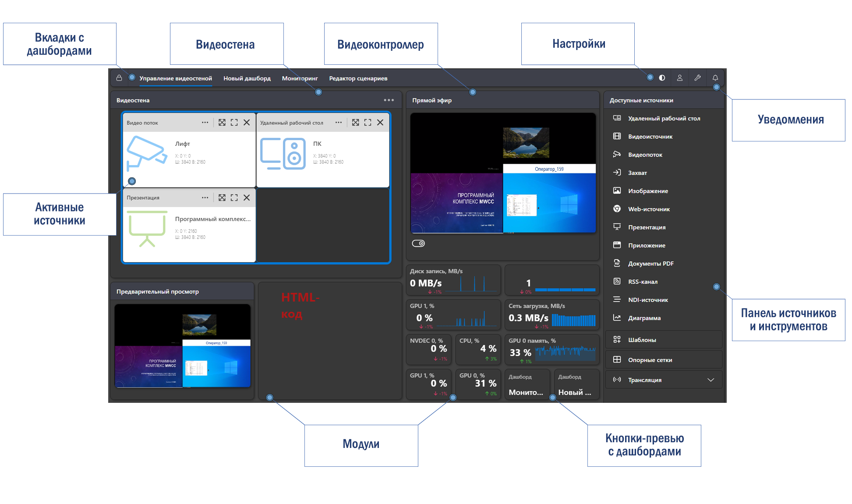This screenshot has width=852, height=504.
Task: Click the Предварительный просмотр thumbnail
Action: [x=183, y=346]
